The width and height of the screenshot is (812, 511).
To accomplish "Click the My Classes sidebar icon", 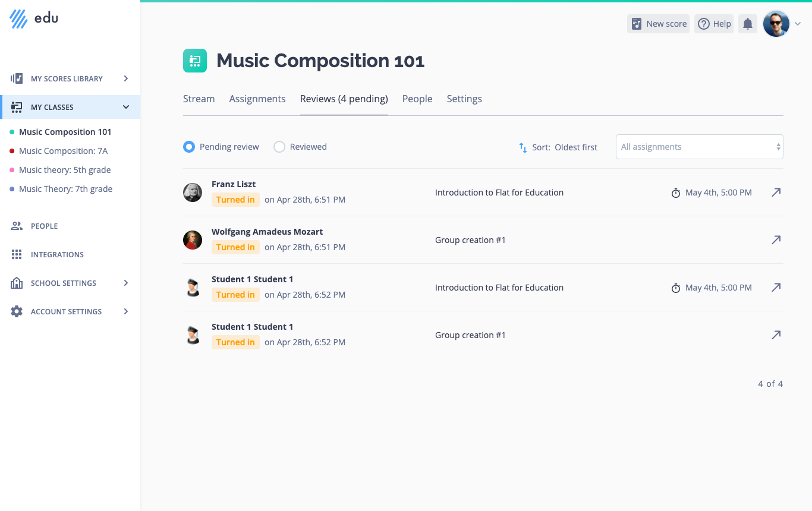I will tap(17, 107).
